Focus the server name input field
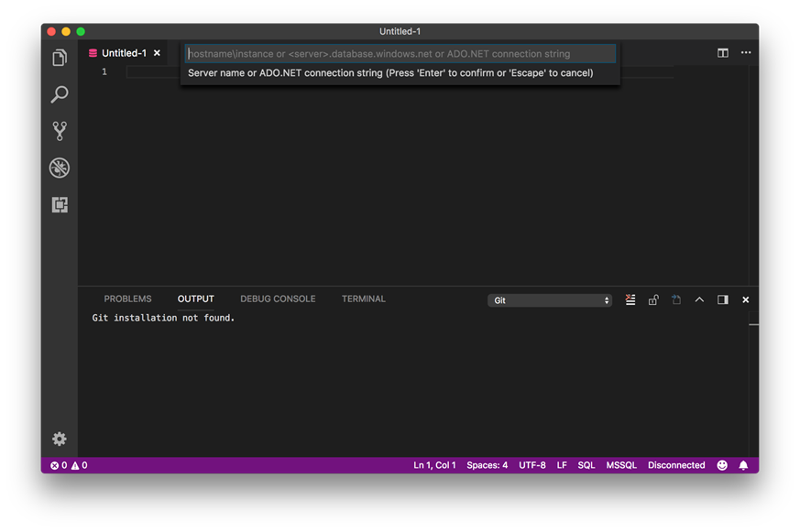This screenshot has height=532, width=800. point(400,53)
